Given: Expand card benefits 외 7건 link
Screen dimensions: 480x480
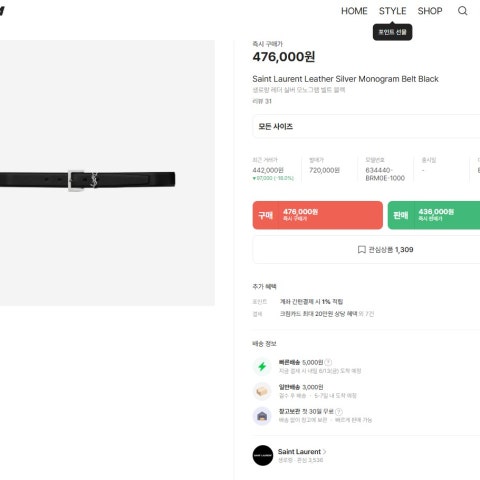Looking at the screenshot, I should (366, 314).
